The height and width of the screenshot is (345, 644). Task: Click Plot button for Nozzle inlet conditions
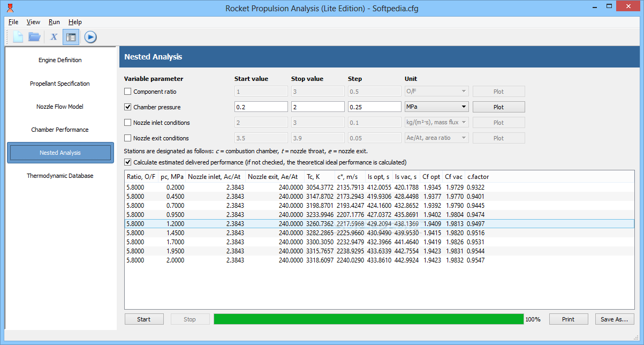498,123
